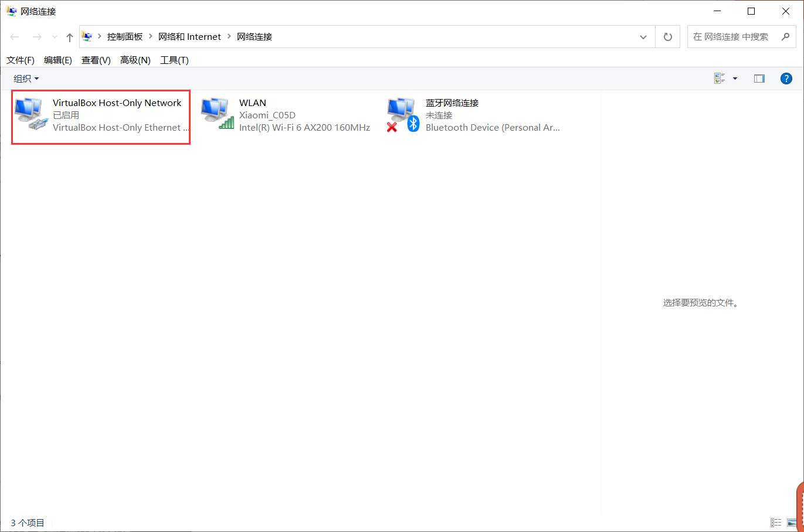
Task: Click the Intel(R) Wi-Fi 6 AX200 160MHz text
Action: (x=305, y=128)
